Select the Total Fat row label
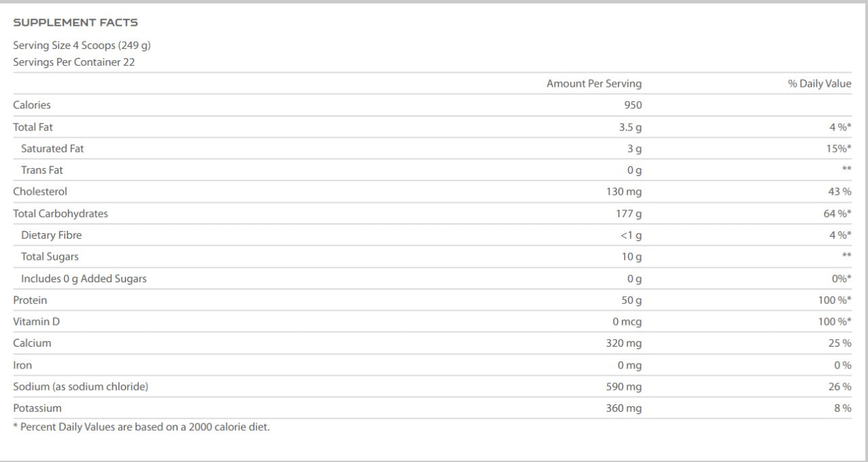Viewport: 868px width, 462px height. pyautogui.click(x=33, y=127)
